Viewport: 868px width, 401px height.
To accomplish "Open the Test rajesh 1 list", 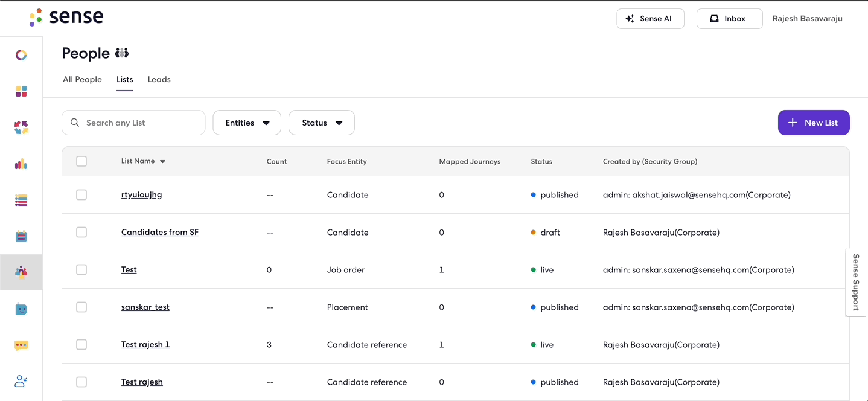I will [145, 345].
